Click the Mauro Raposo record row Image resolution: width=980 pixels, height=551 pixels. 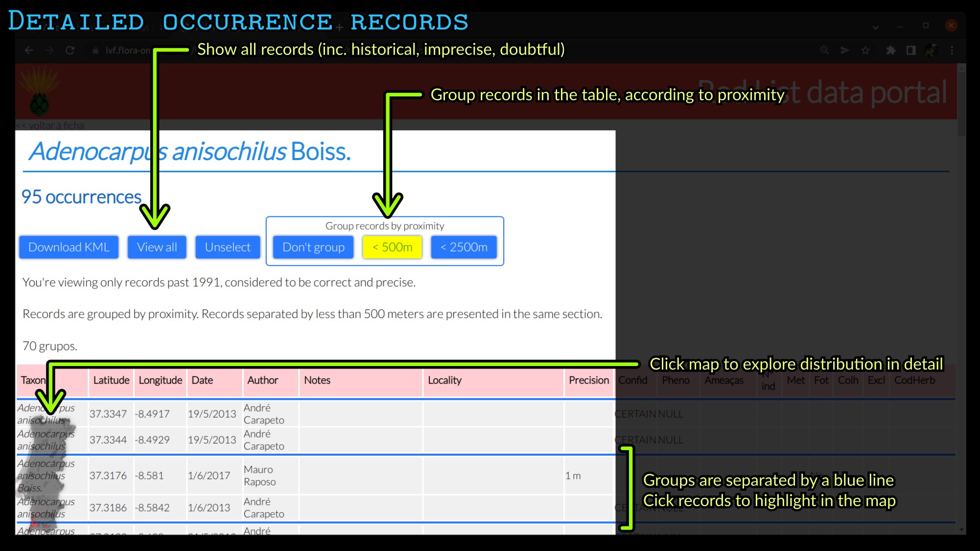pos(259,476)
